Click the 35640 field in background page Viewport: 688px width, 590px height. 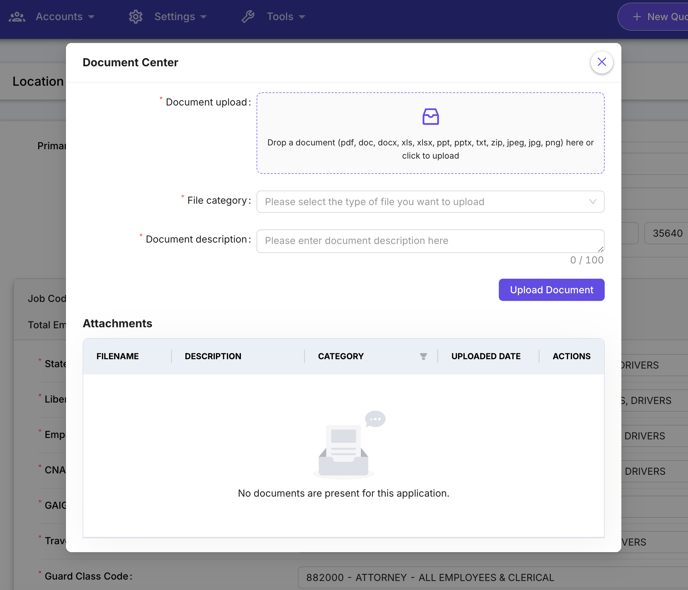pos(666,233)
